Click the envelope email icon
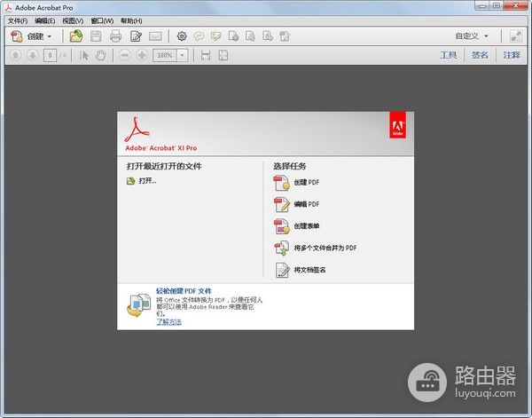This screenshot has height=418, width=532. (x=155, y=36)
